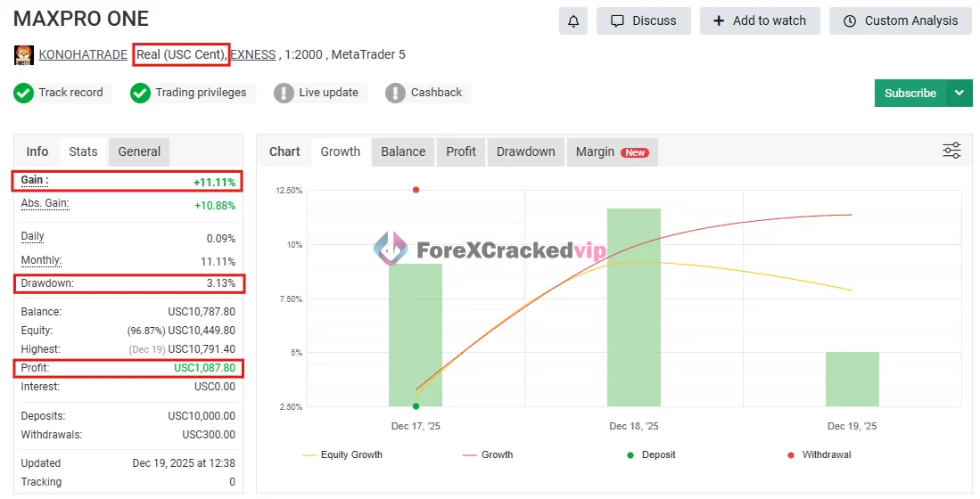Click the notification bell icon
This screenshot has height=499, width=980.
[x=572, y=20]
